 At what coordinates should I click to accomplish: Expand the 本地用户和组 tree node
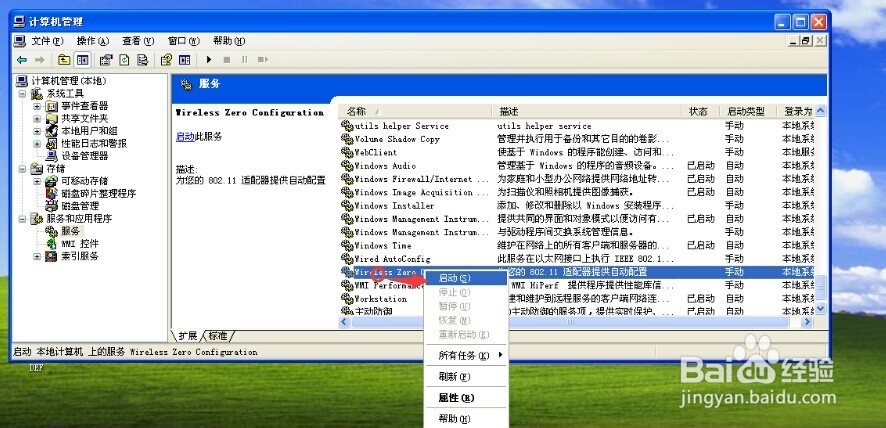[x=37, y=131]
